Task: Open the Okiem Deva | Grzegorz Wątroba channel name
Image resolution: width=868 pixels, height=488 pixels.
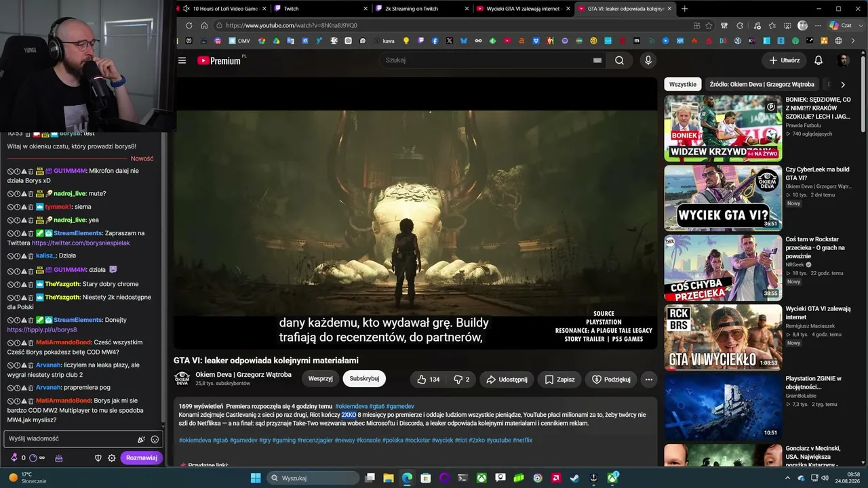Action: (x=243, y=375)
